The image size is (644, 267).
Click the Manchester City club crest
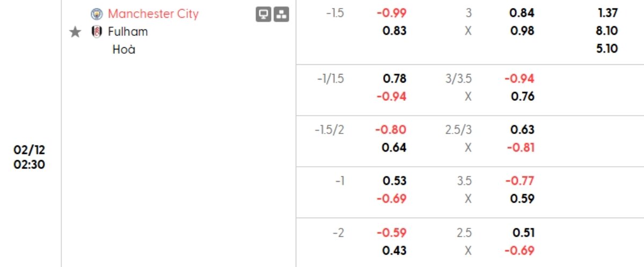pyautogui.click(x=97, y=14)
